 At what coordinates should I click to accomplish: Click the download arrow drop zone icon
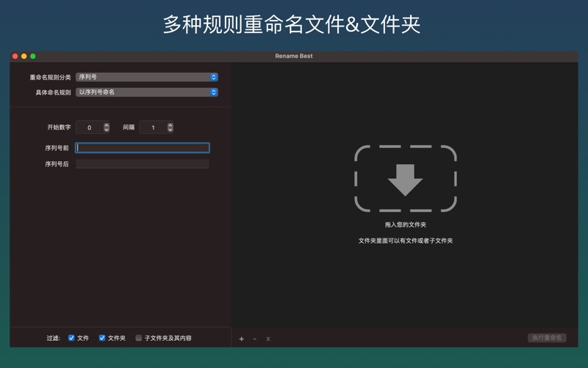click(405, 179)
